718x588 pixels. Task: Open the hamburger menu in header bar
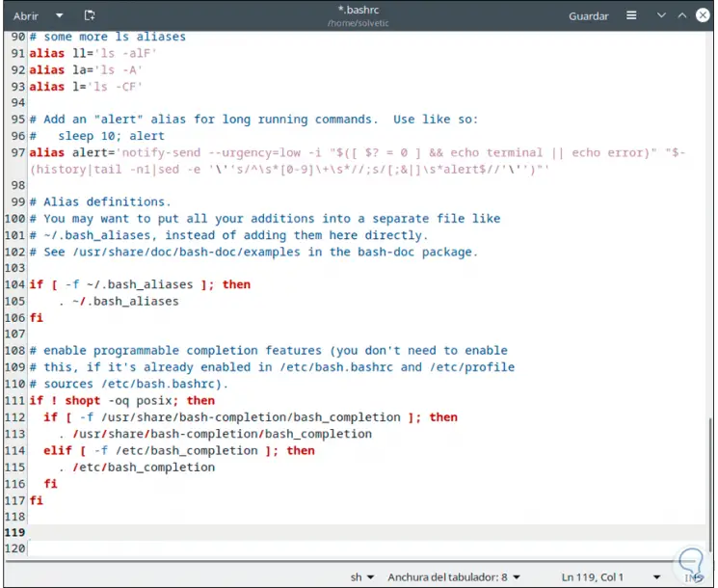[x=632, y=15]
